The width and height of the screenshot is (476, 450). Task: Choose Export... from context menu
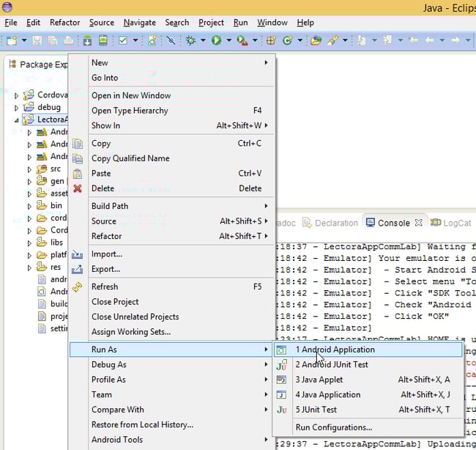tap(182, 269)
